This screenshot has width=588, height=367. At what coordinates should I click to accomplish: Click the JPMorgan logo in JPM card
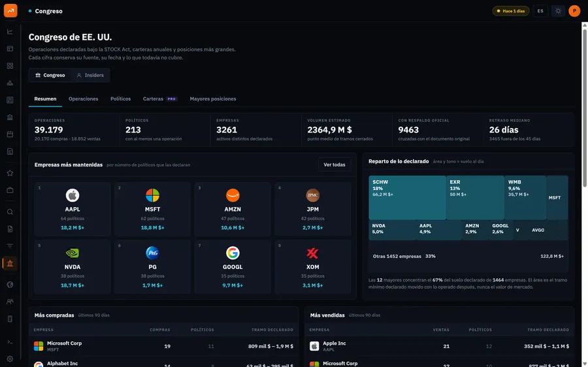[x=313, y=195]
